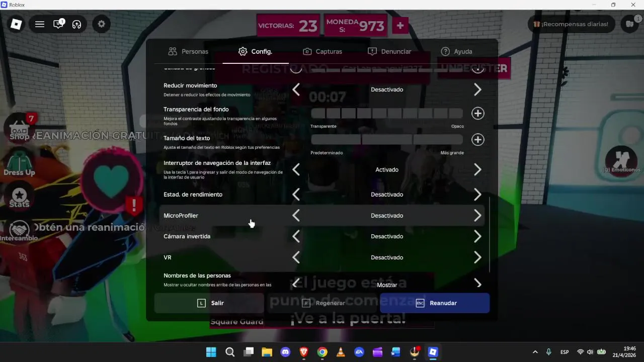Click the teal heart revive icon

click(x=112, y=180)
